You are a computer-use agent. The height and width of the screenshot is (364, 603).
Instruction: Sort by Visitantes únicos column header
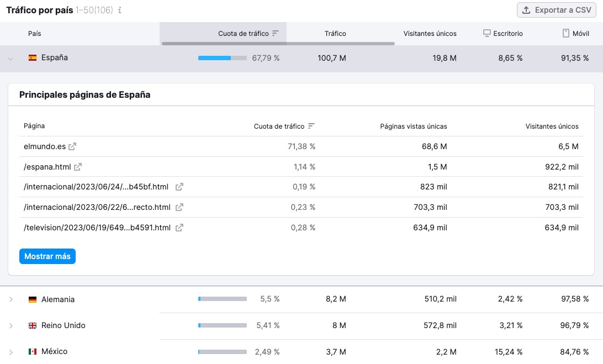coord(430,34)
